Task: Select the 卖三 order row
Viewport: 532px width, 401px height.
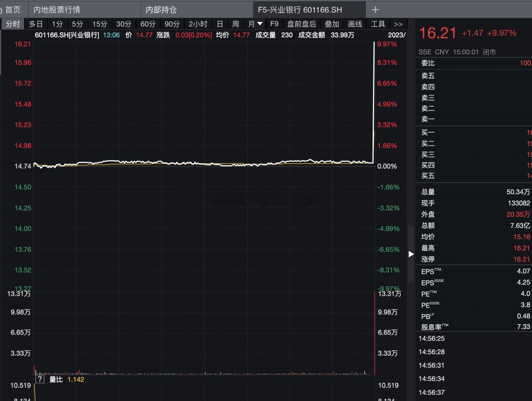Action: pos(474,98)
